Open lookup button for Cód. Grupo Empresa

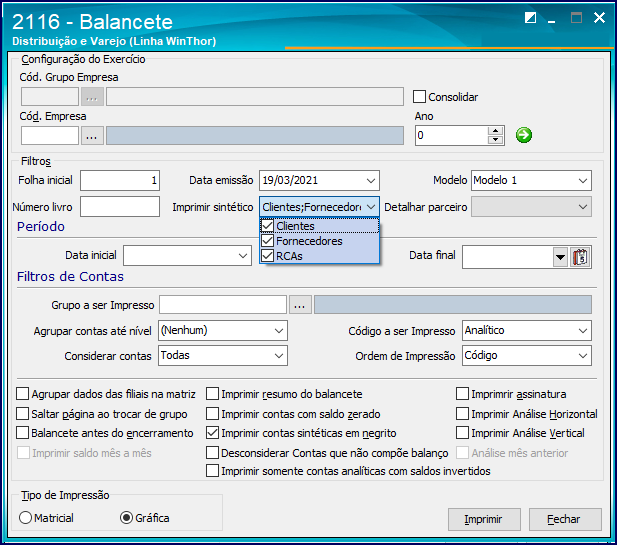coord(92,97)
